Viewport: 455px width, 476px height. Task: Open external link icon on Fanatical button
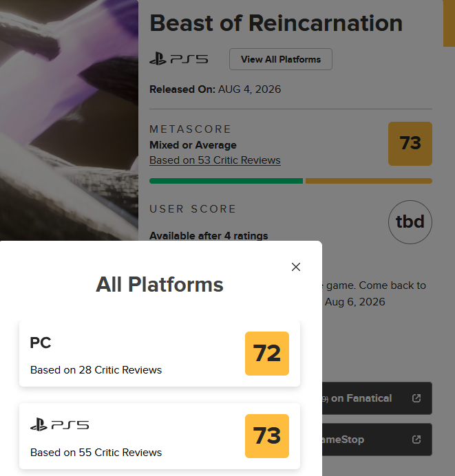[x=416, y=398]
